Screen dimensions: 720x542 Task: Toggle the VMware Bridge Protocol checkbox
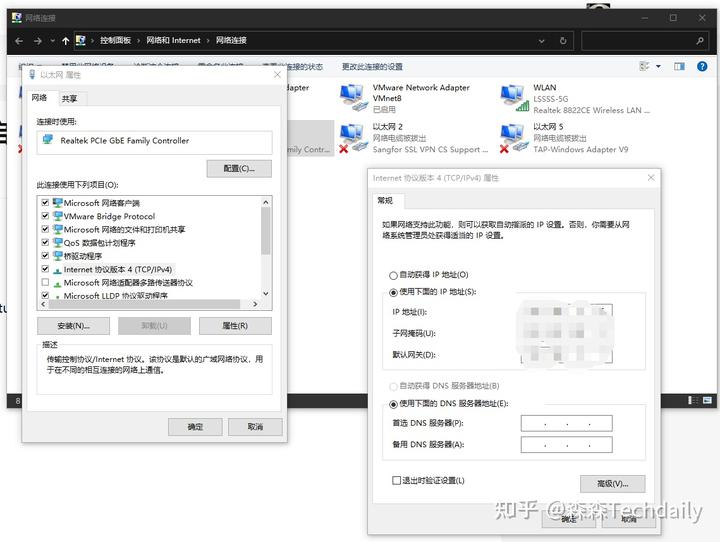coord(45,216)
